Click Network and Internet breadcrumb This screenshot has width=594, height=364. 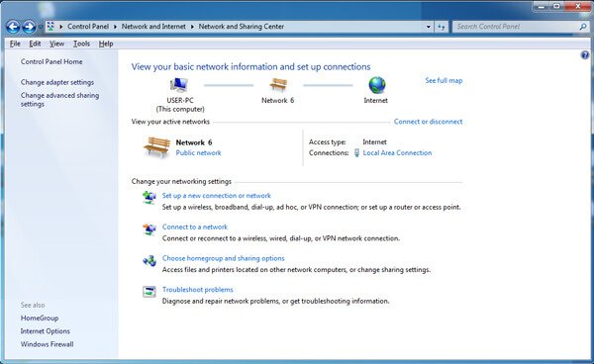[153, 27]
